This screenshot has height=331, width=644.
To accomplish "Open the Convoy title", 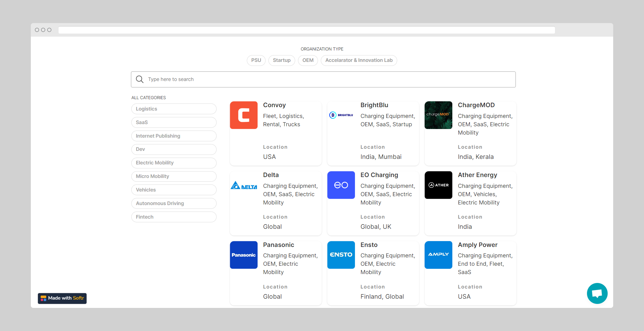I will tap(274, 105).
